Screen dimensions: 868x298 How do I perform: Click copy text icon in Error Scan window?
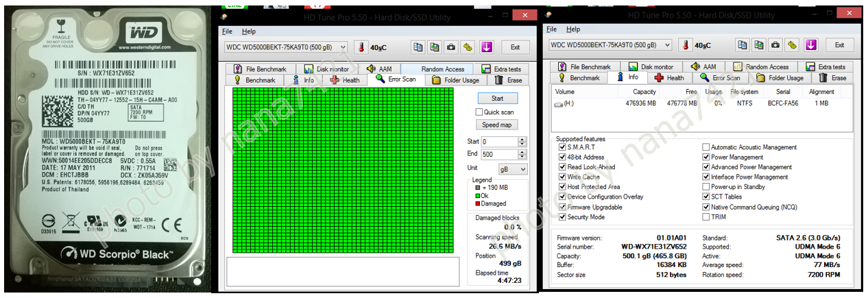pyautogui.click(x=418, y=47)
